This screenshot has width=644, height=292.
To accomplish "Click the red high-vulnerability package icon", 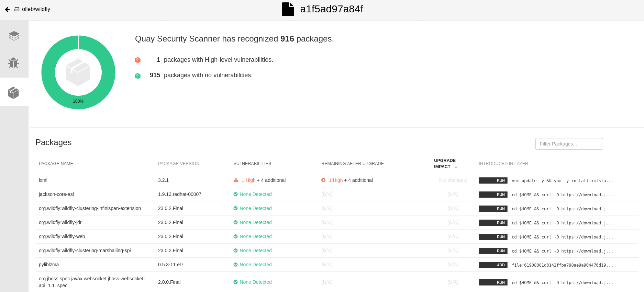I will (138, 60).
